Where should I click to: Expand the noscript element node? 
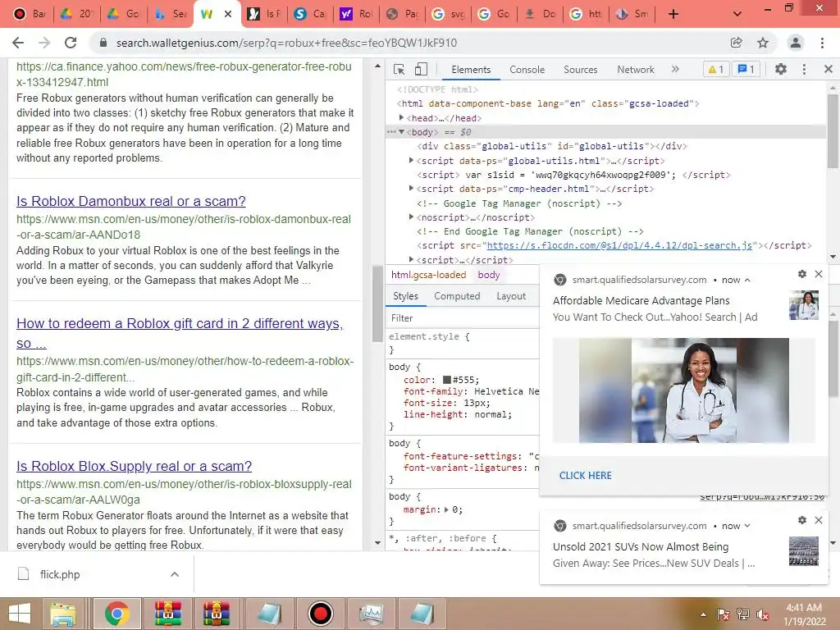[412, 217]
